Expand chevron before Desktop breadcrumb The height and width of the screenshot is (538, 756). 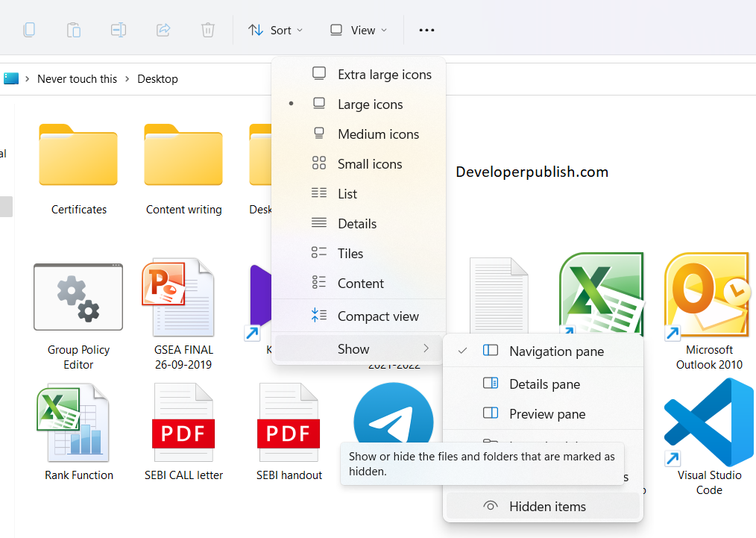point(127,78)
